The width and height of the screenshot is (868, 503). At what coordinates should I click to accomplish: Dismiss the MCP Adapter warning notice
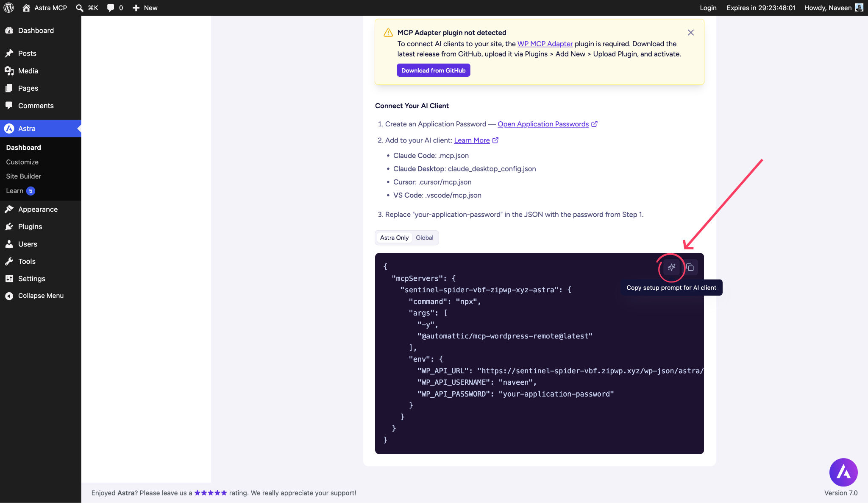point(691,33)
